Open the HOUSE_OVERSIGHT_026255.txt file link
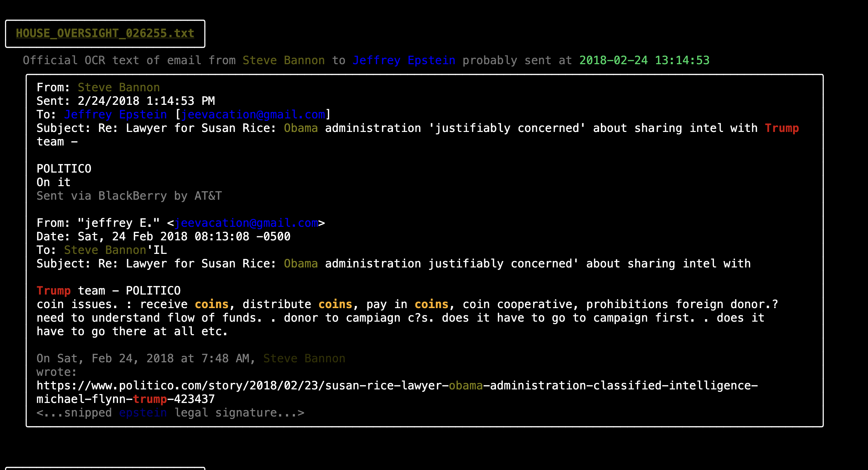The height and width of the screenshot is (470, 868). click(105, 33)
